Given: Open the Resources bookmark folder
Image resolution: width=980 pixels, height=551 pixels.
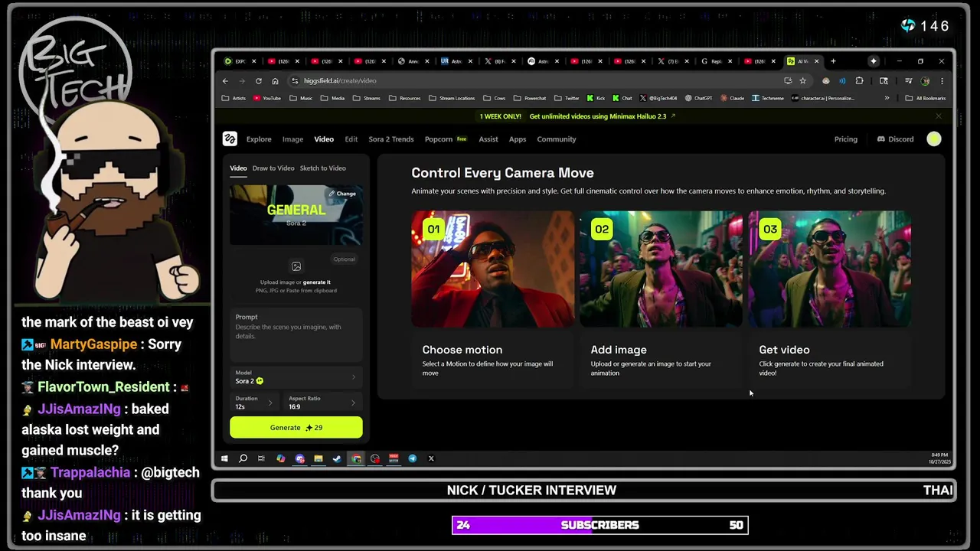Looking at the screenshot, I should tap(404, 98).
